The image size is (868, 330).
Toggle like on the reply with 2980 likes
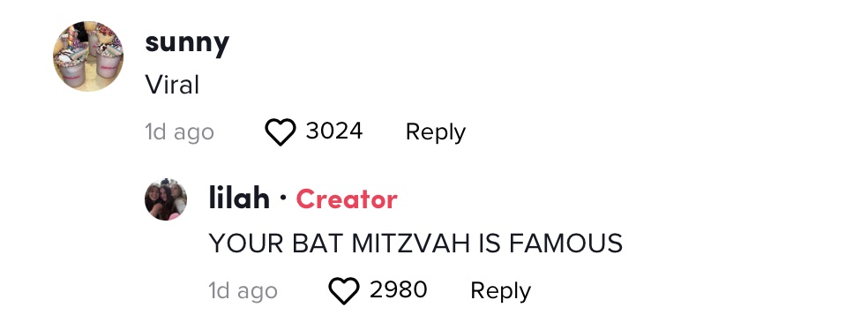click(344, 291)
